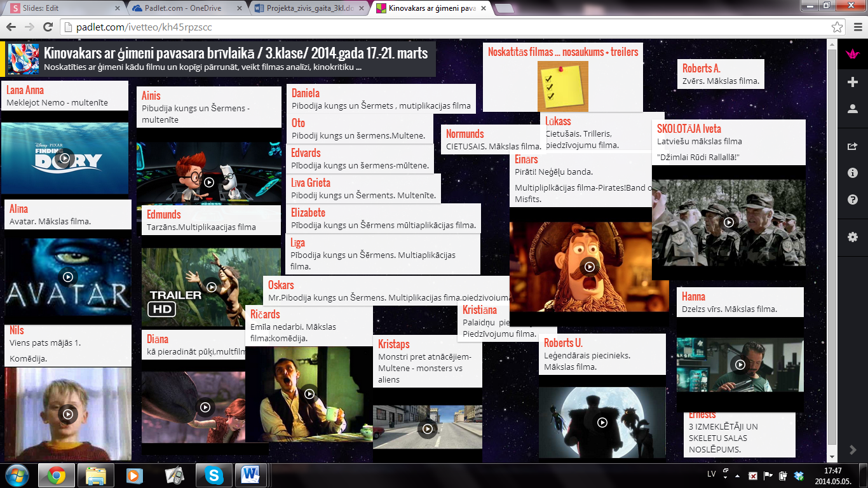Play the Avatar trailer video
Image resolution: width=868 pixels, height=488 pixels.
point(68,277)
